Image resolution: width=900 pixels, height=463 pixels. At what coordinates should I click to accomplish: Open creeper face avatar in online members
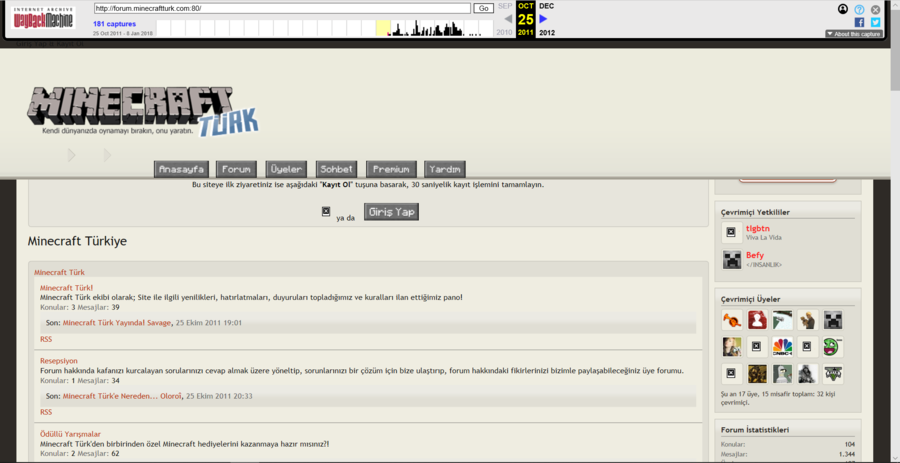tap(833, 320)
